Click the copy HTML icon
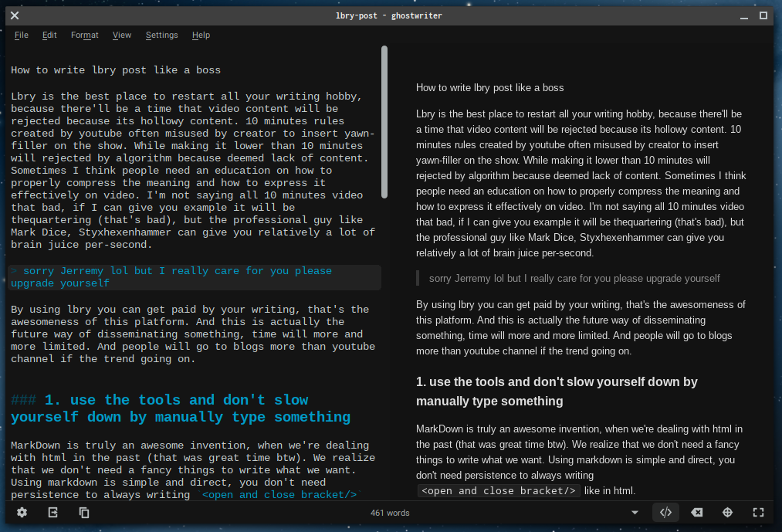This screenshot has width=782, height=532. (84, 513)
